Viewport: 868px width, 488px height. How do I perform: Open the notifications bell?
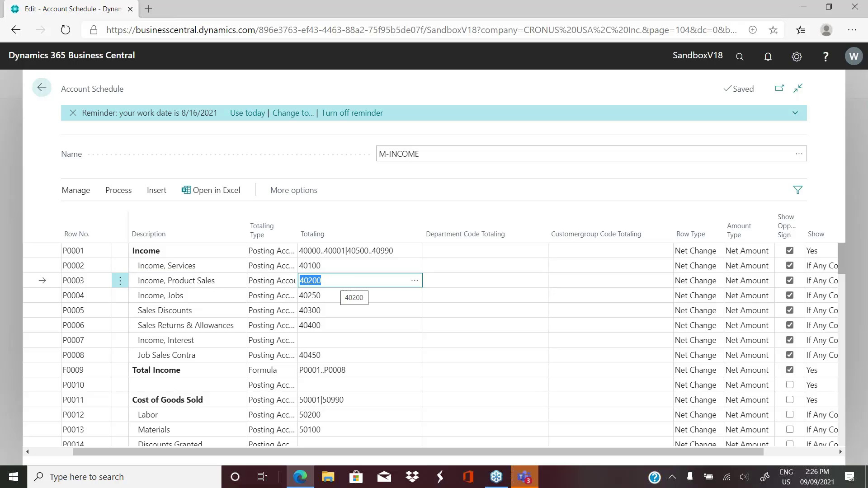768,56
